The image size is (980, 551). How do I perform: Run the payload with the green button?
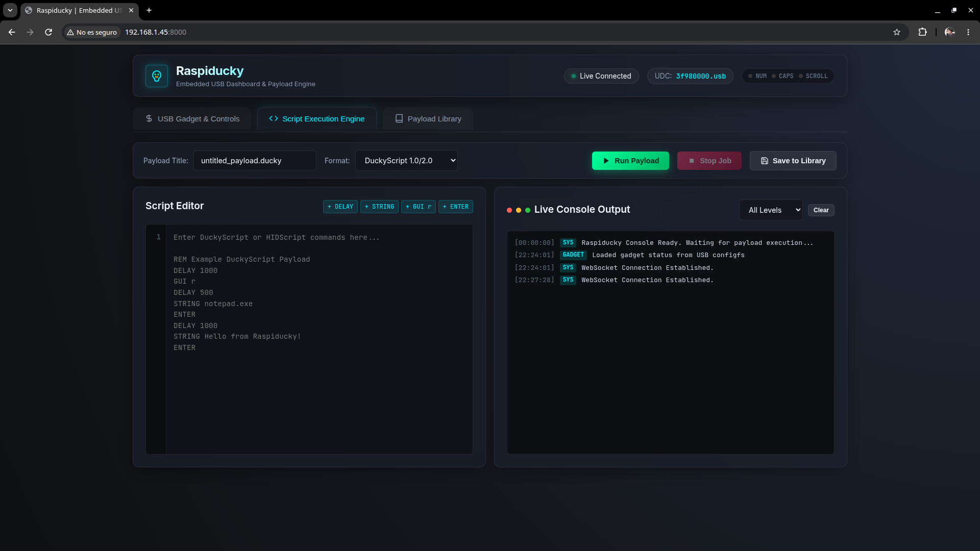[630, 161]
